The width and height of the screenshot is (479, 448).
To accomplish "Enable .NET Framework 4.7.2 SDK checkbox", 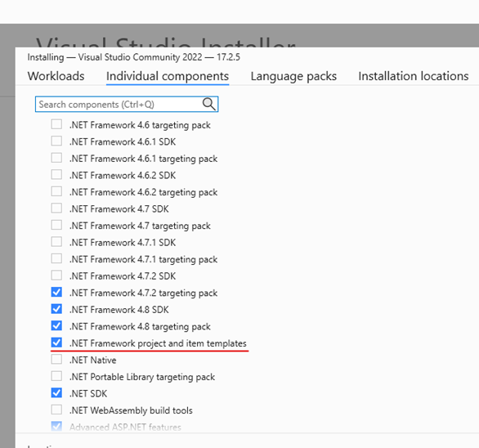I will point(56,276).
